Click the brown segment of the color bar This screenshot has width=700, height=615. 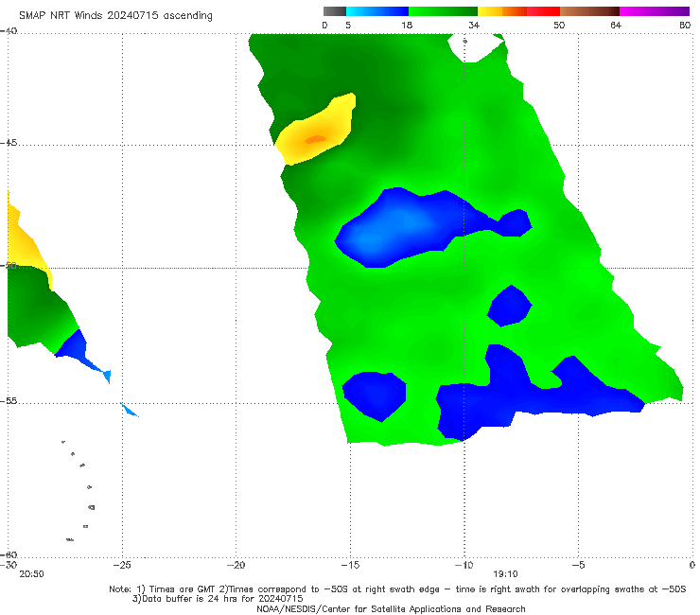[x=589, y=11]
